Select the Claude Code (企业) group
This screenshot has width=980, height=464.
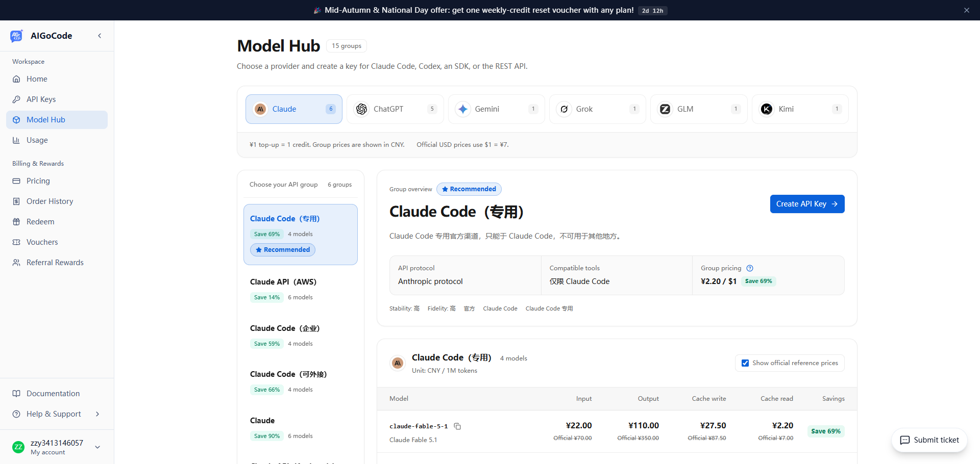pos(301,336)
